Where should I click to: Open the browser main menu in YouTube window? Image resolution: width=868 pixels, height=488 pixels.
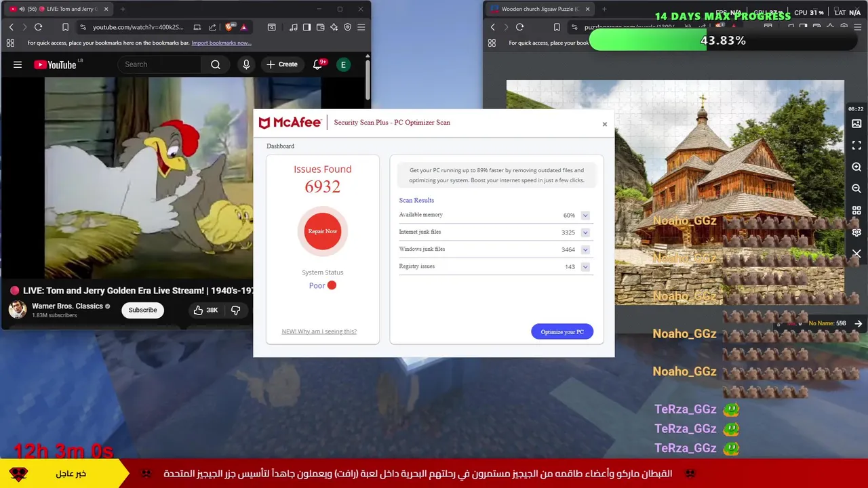(361, 27)
